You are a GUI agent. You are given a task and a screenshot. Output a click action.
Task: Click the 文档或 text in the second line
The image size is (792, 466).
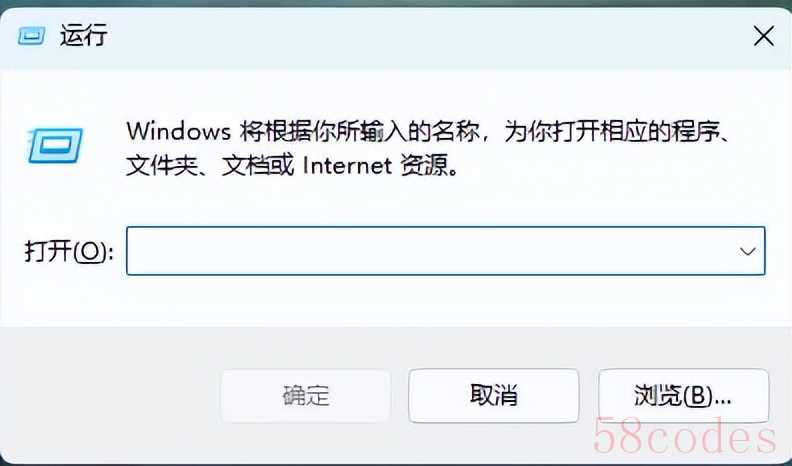point(258,166)
